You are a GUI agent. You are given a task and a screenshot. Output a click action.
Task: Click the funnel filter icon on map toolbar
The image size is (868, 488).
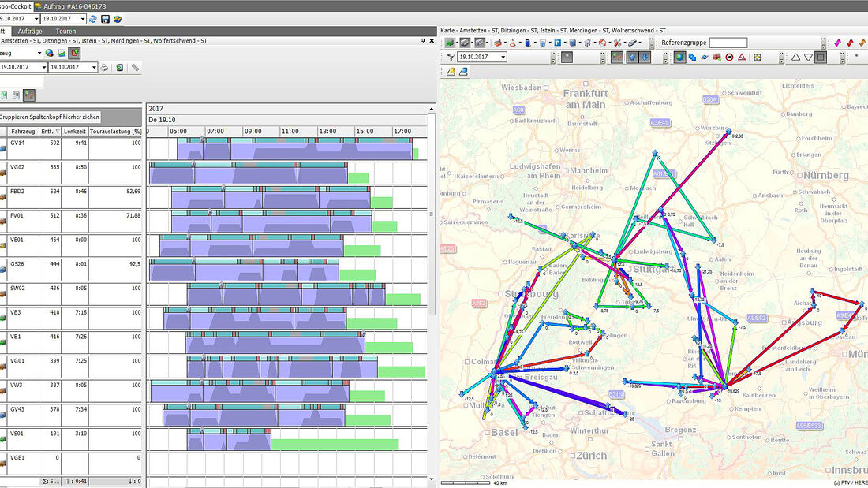(451, 57)
